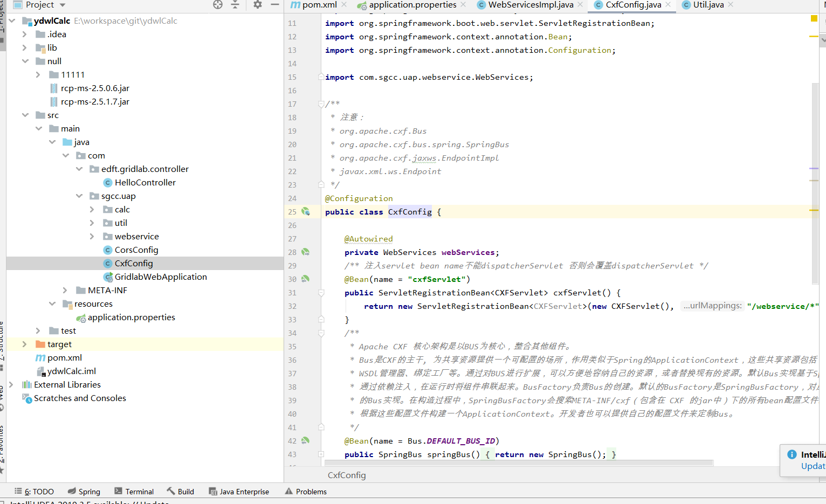This screenshot has height=504, width=826.
Task: Hide the Project tool window
Action: (x=275, y=5)
